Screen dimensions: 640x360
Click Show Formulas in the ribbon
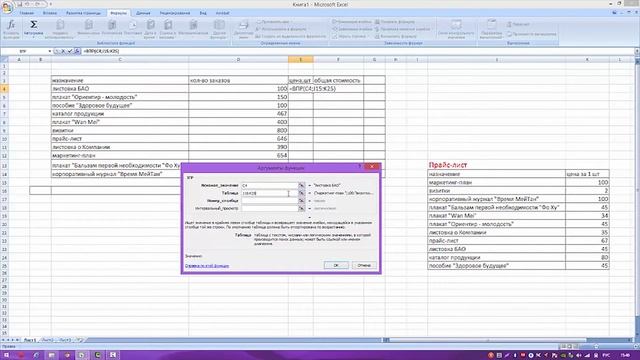[396, 22]
